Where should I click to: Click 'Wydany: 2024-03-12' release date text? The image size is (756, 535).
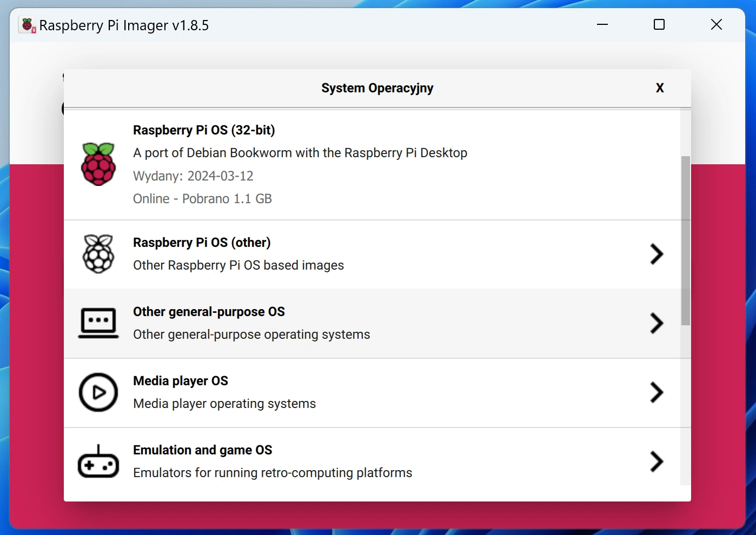(x=193, y=176)
